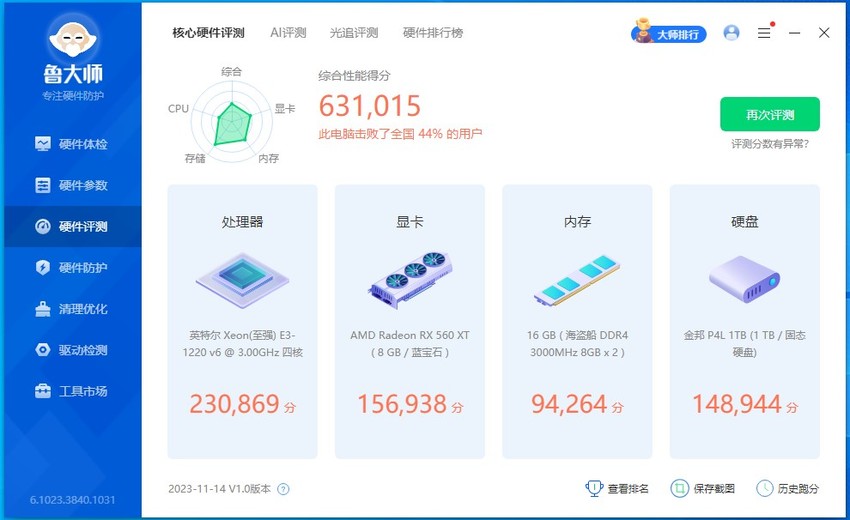Image resolution: width=850 pixels, height=520 pixels.
Task: Open 清理优化 in the sidebar
Action: click(73, 309)
